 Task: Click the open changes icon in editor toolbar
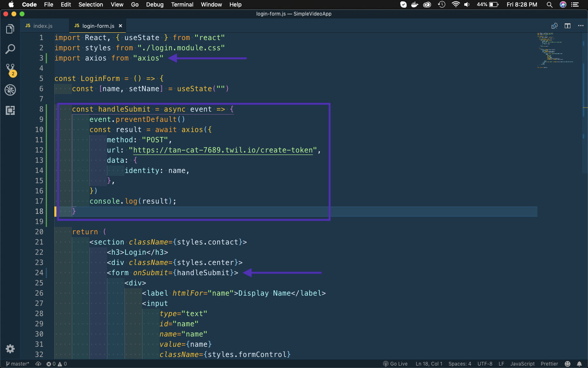[555, 26]
